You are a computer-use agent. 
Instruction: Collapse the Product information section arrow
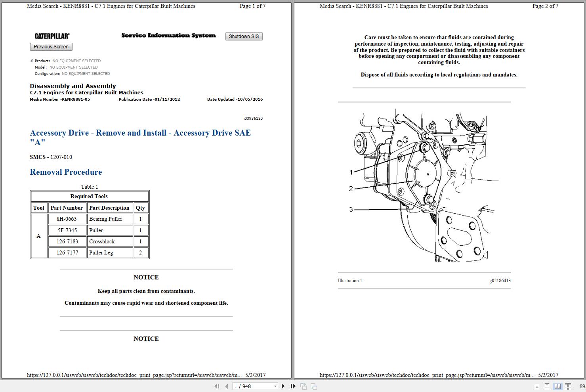point(31,60)
